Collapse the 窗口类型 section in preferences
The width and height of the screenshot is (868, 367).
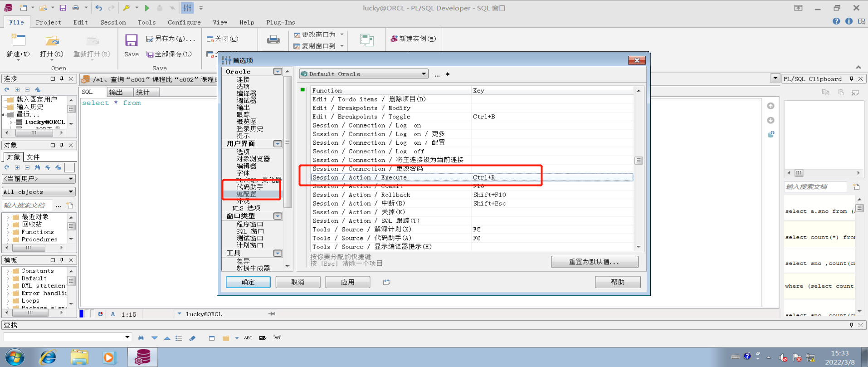pos(278,216)
